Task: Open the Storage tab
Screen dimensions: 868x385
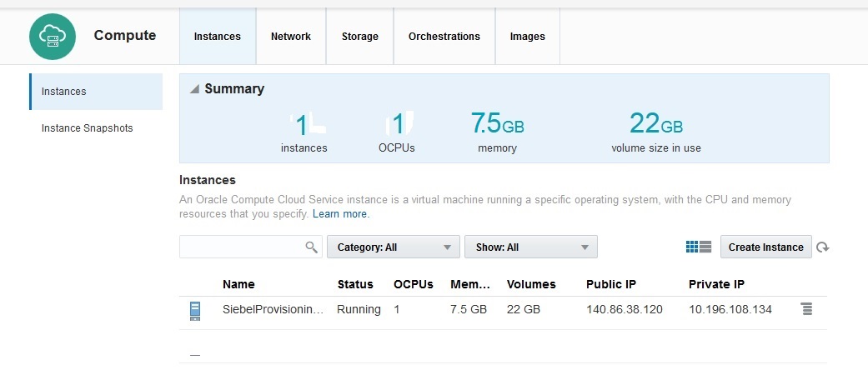Action: (x=360, y=37)
